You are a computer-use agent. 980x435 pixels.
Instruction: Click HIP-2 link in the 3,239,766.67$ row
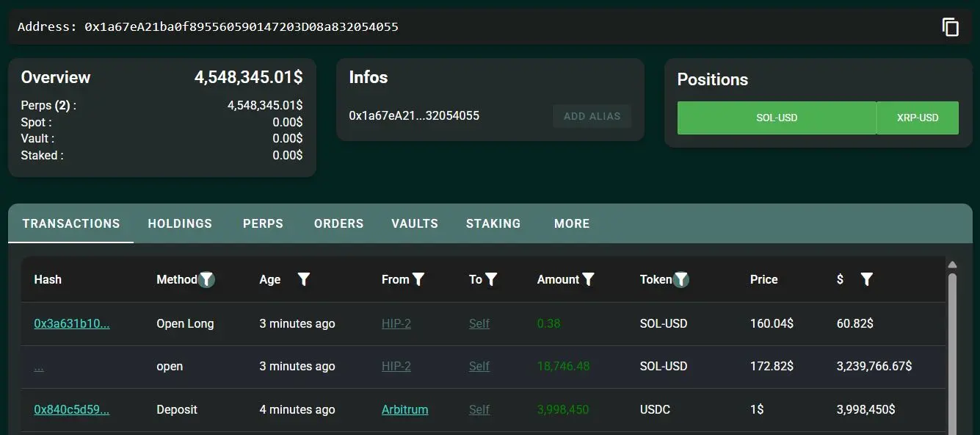point(396,366)
